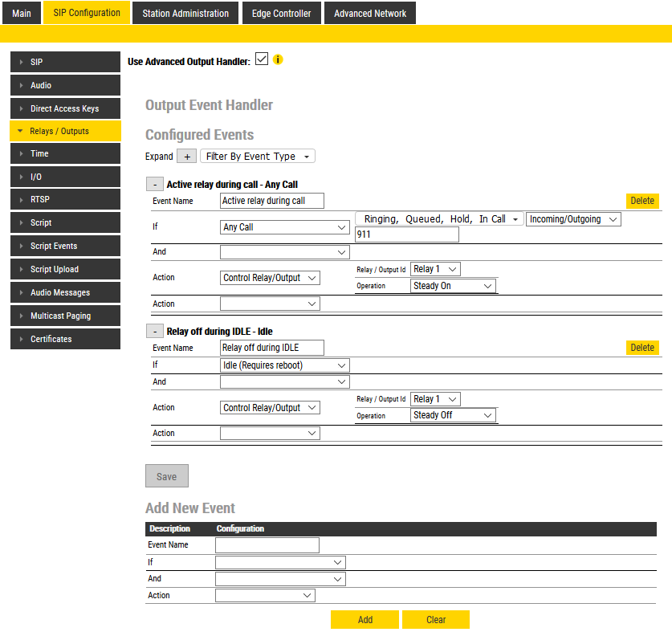Click the info icon beside Advanced Output Handler
The width and height of the screenshot is (672, 636).
point(279,59)
